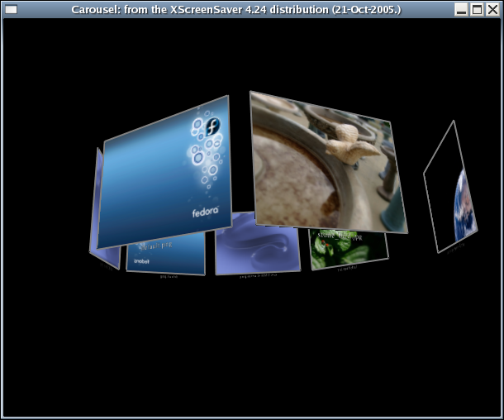This screenshot has height=420, width=504.
Task: Click the 'fedora' wordmark text
Action: (206, 212)
